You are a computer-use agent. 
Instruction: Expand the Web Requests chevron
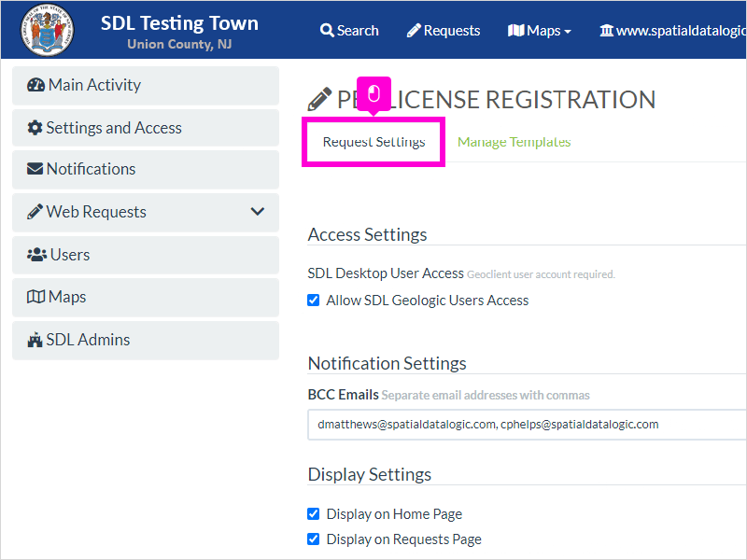258,212
